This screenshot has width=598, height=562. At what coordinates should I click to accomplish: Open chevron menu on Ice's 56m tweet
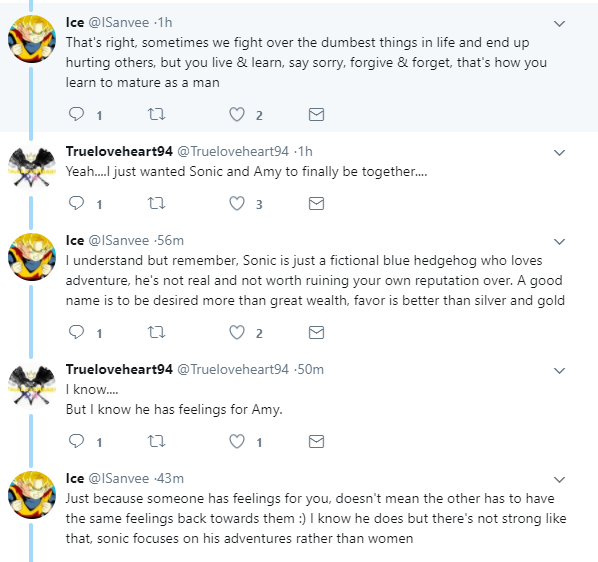coord(559,241)
